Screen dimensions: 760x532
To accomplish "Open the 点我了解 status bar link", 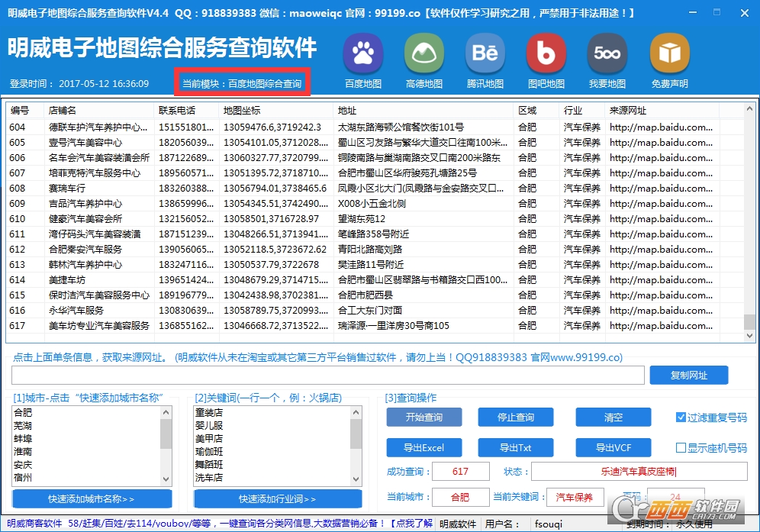I will [x=412, y=524].
